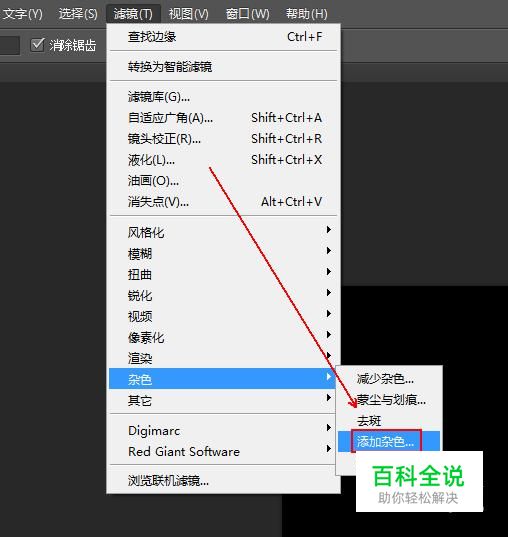Choose 减少杂色... in the submenu
This screenshot has width=508, height=537.
[x=389, y=379]
